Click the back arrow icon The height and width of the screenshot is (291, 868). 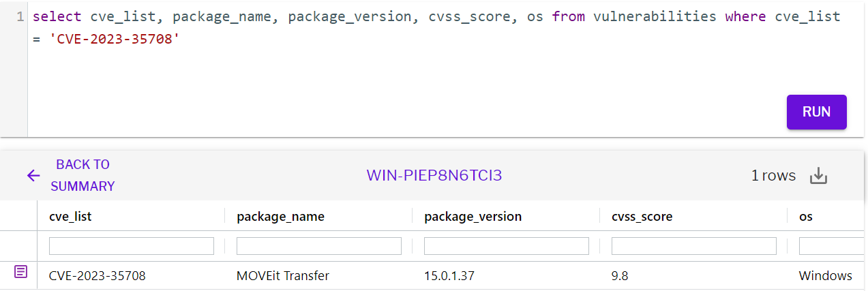pos(33,176)
